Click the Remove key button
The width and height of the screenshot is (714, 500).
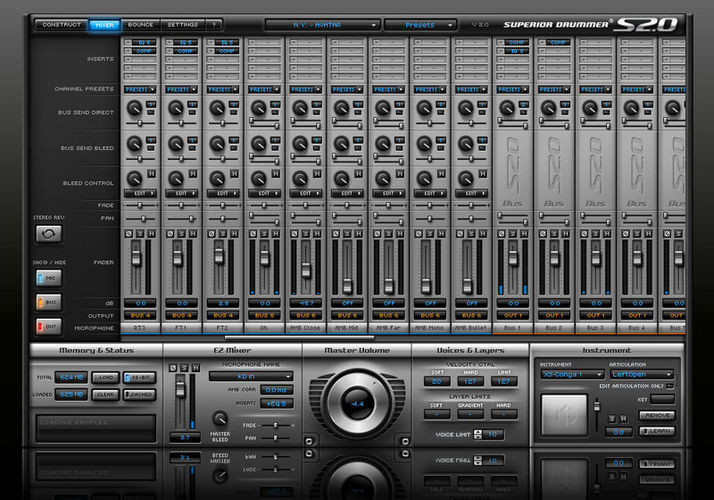[657, 415]
